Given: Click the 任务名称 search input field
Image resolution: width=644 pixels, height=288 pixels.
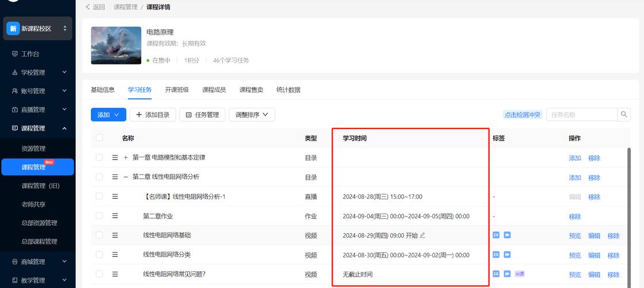Looking at the screenshot, I should pyautogui.click(x=581, y=115).
